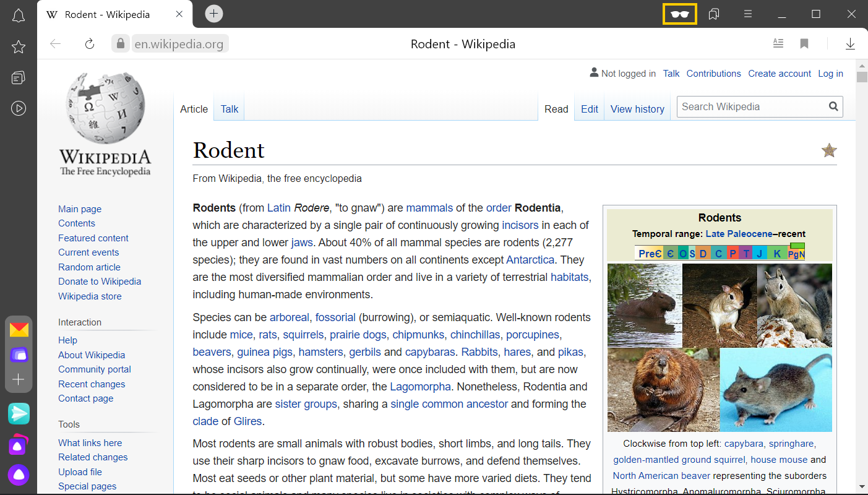Image resolution: width=868 pixels, height=495 pixels.
Task: Follow the prairie dogs link
Action: click(x=358, y=335)
